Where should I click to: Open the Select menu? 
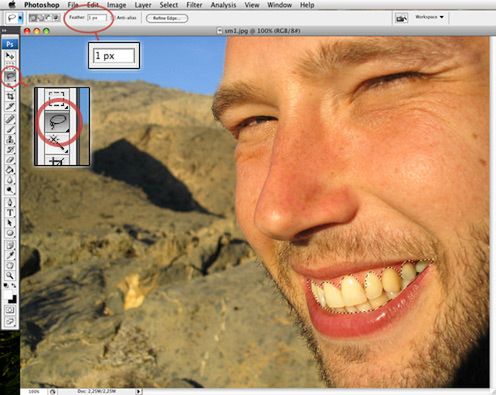pyautogui.click(x=169, y=5)
